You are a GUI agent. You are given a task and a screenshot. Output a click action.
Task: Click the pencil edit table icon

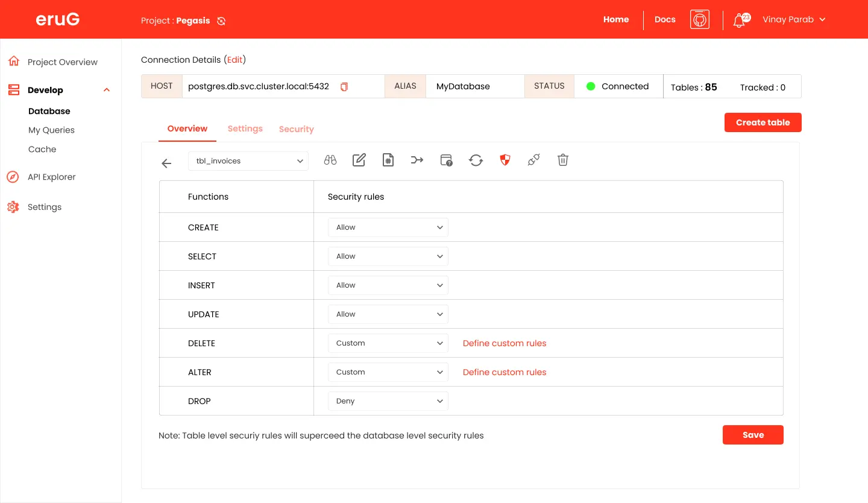tap(359, 160)
